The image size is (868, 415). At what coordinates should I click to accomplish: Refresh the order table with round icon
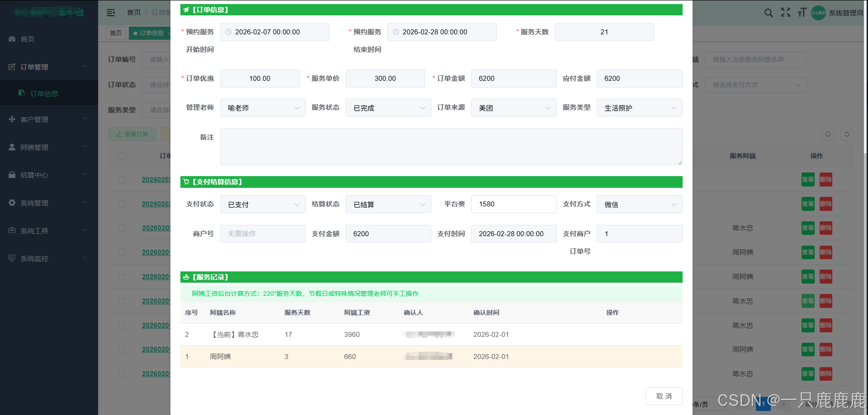[x=847, y=134]
